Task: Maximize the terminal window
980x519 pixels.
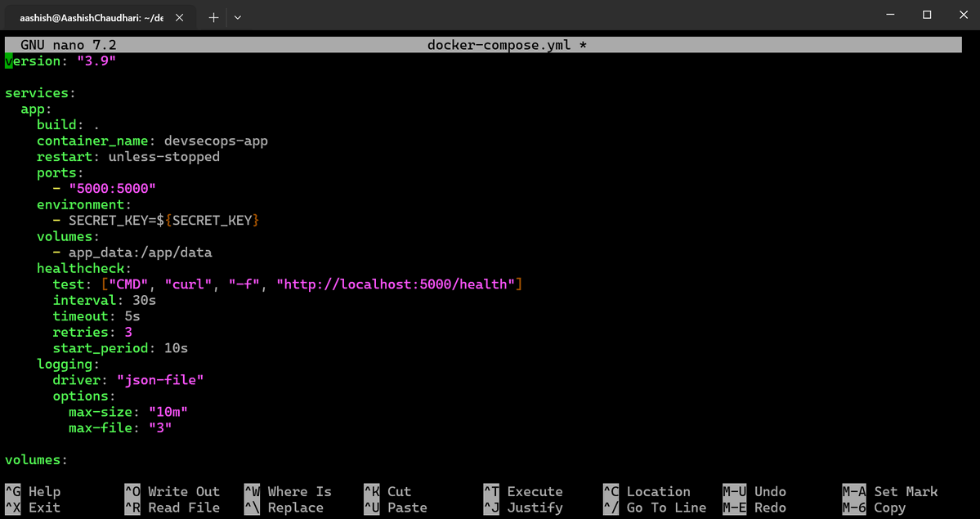Action: (x=927, y=15)
